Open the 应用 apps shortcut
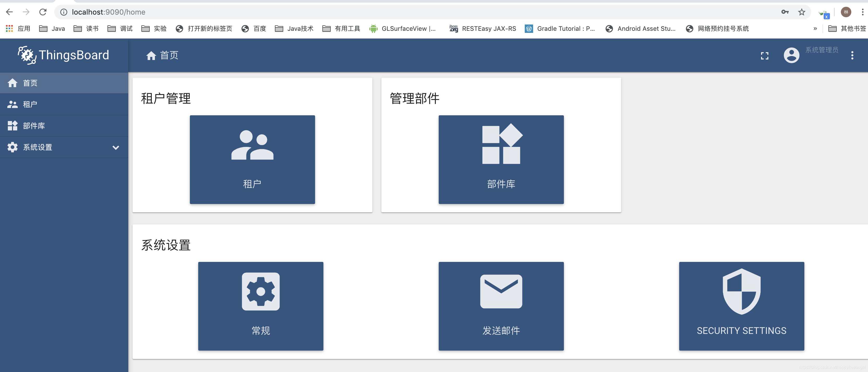The width and height of the screenshot is (868, 372). tap(18, 29)
